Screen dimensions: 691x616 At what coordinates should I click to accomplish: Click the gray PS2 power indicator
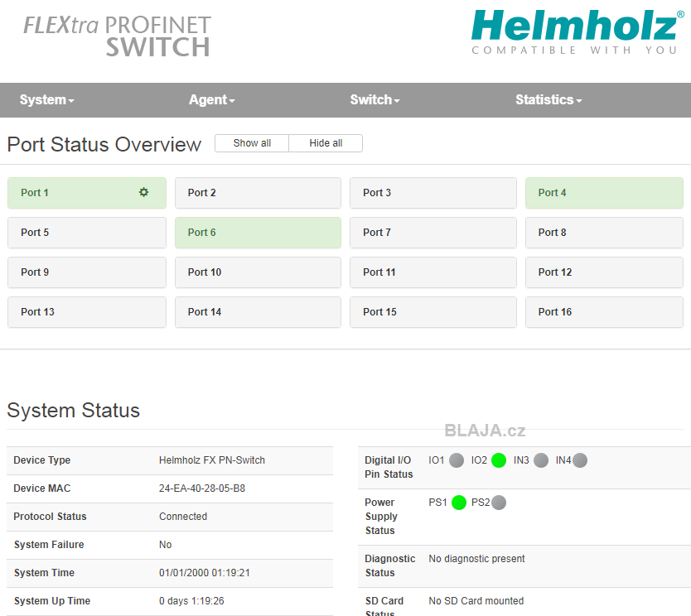[499, 503]
